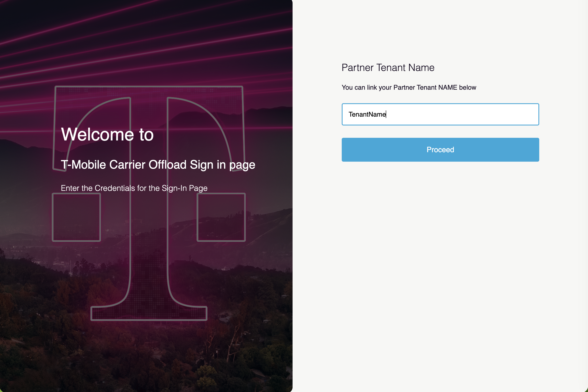The image size is (588, 392).
Task: Click the top crossbar of the T logo
Action: (x=149, y=92)
